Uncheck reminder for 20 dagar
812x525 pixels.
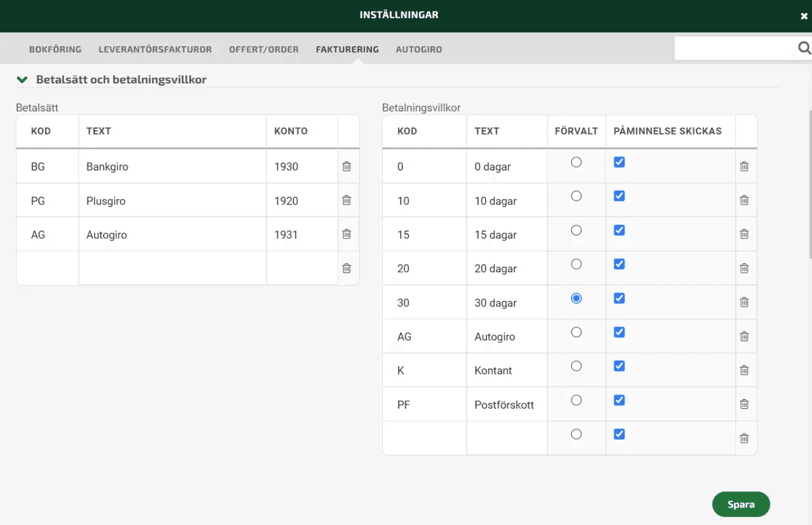pyautogui.click(x=619, y=264)
